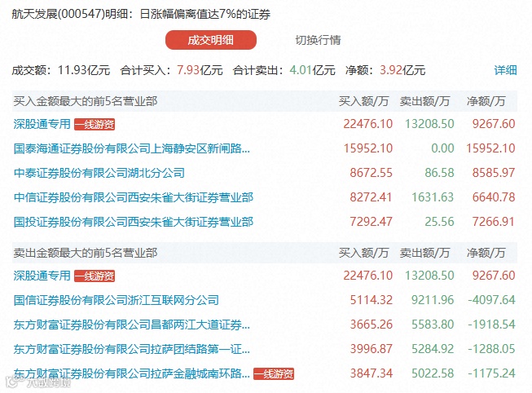The image size is (532, 393).
Task: Open 东方财富证券 拉萨金融城南环路 branch link
Action: click(x=132, y=373)
